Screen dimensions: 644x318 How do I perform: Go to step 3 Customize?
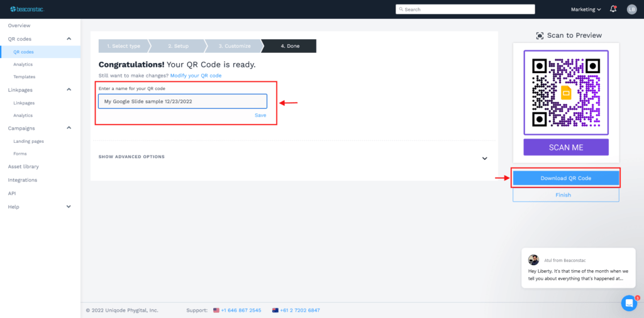(235, 46)
